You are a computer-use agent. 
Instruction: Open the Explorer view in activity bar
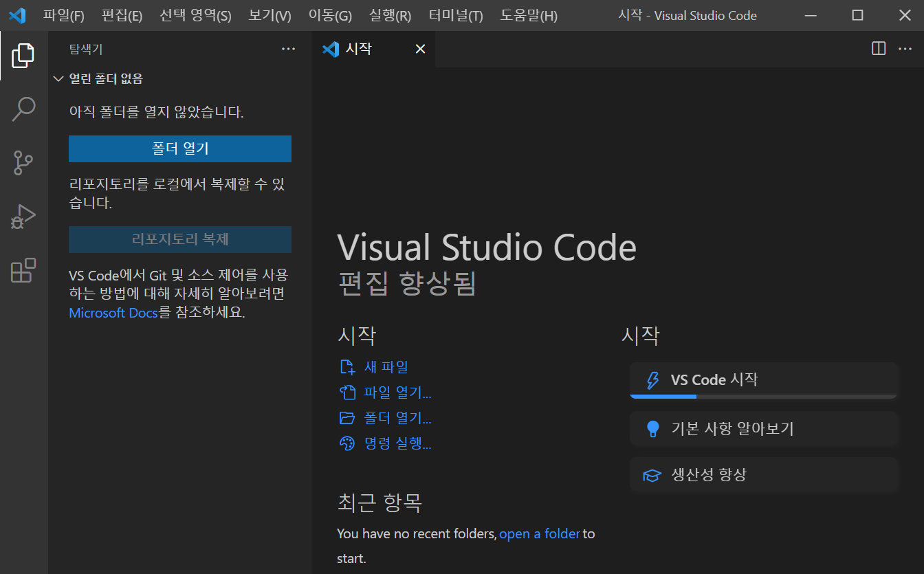click(23, 56)
